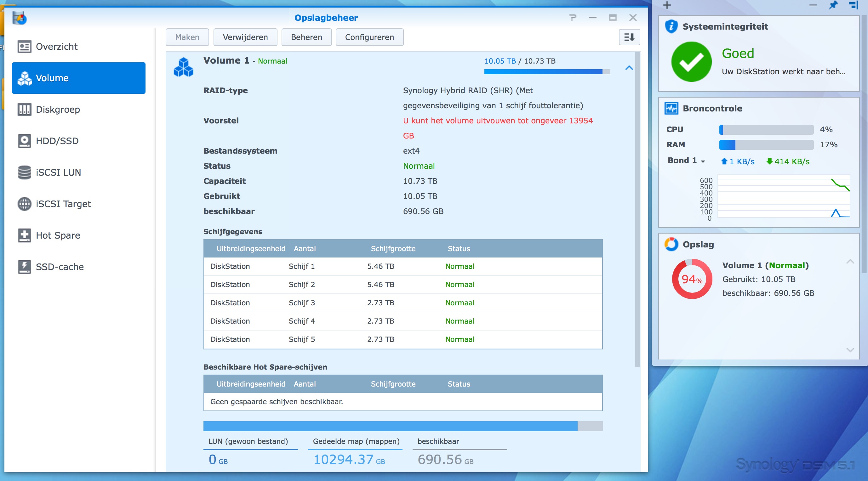The image size is (868, 481).
Task: Add widget with plus icon
Action: (667, 5)
